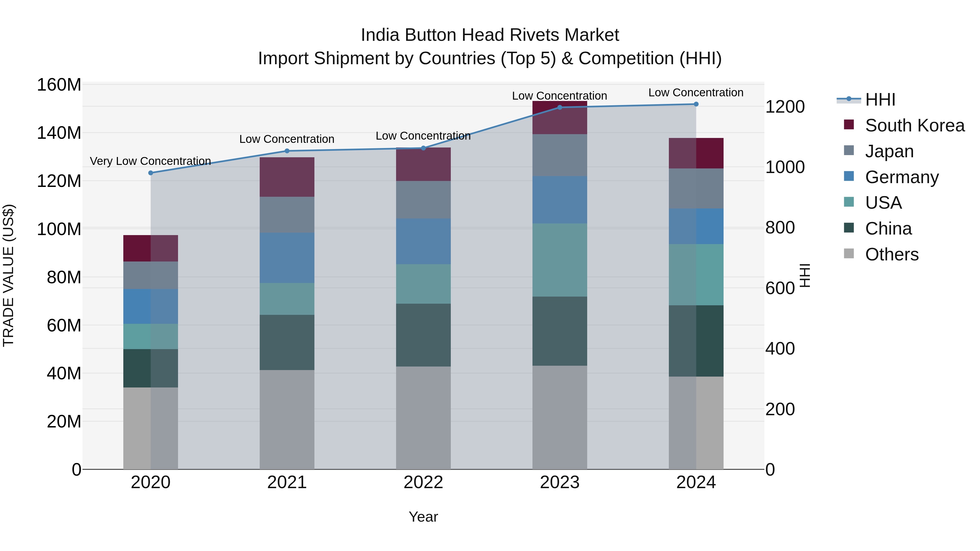Screen dimensions: 980x551
Task: Click the Low Concentration label above 2024
Action: (x=696, y=93)
